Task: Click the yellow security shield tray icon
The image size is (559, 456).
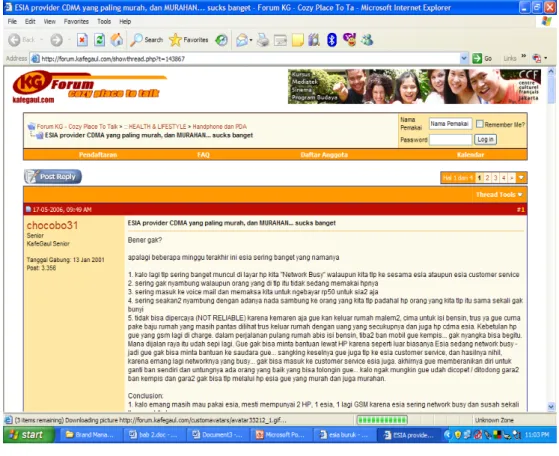Action: pos(458,435)
